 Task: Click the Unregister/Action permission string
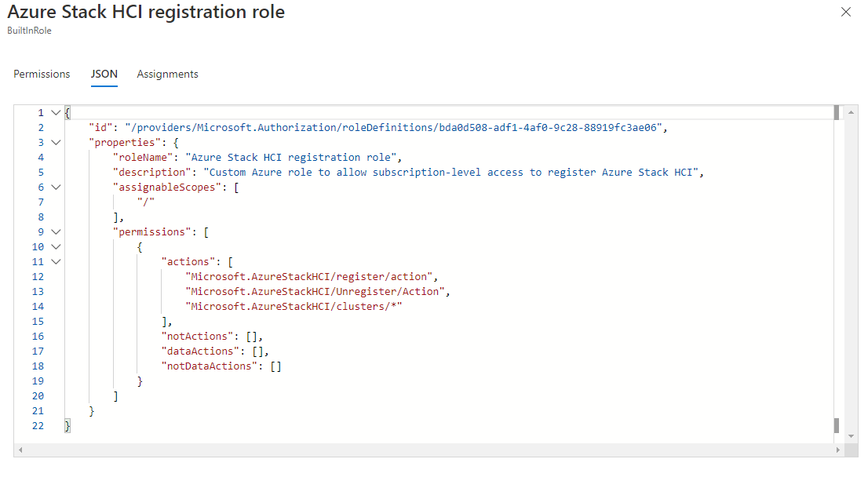tap(315, 292)
